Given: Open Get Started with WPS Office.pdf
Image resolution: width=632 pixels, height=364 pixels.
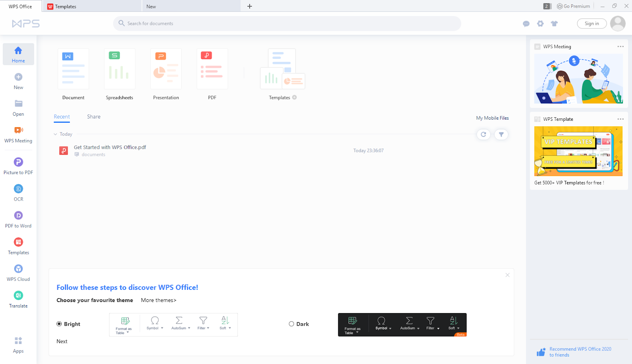Looking at the screenshot, I should (x=110, y=147).
